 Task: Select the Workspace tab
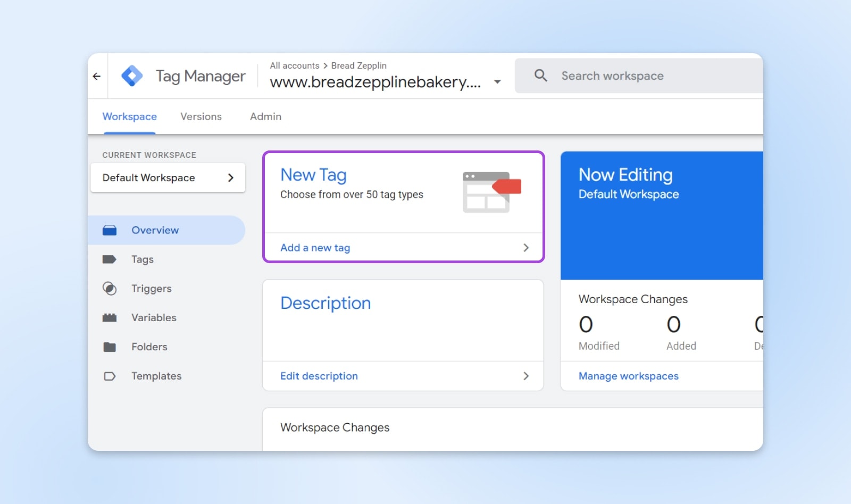tap(129, 116)
